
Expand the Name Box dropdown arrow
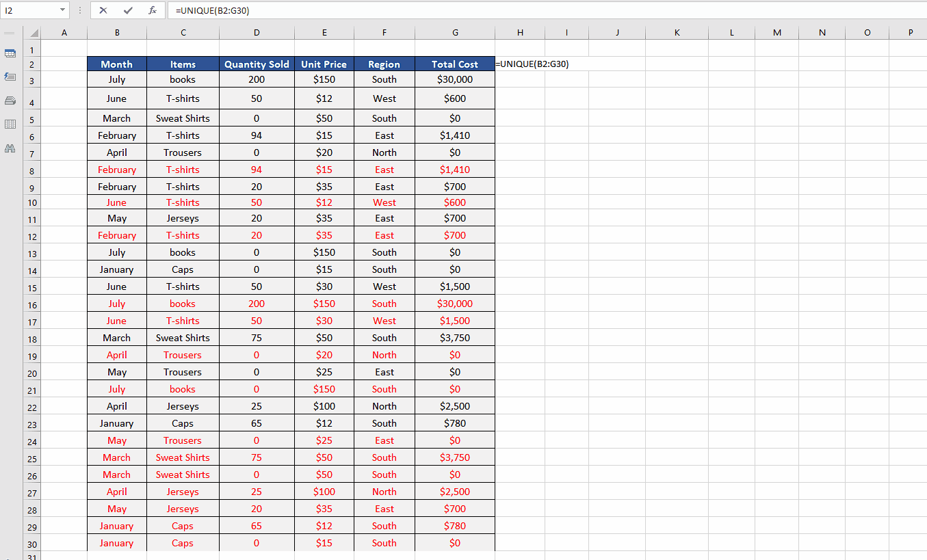tap(63, 10)
